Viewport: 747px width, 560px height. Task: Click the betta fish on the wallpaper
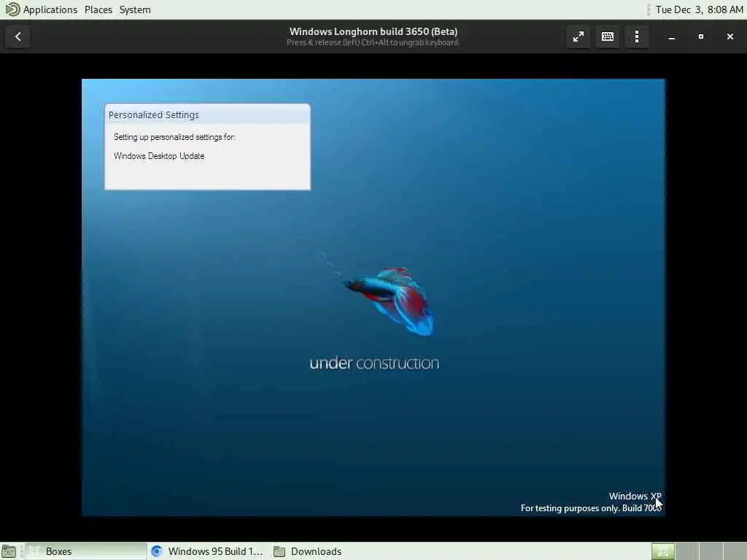[x=392, y=300]
